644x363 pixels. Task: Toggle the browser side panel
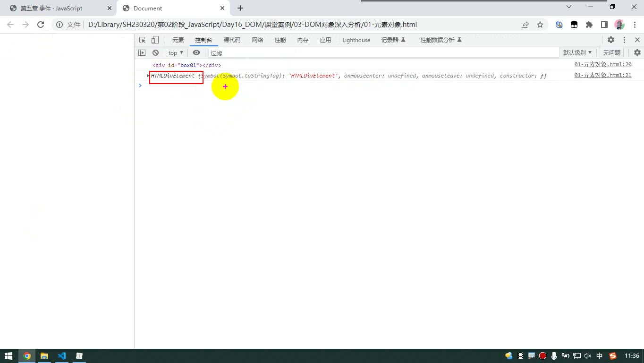click(x=604, y=25)
